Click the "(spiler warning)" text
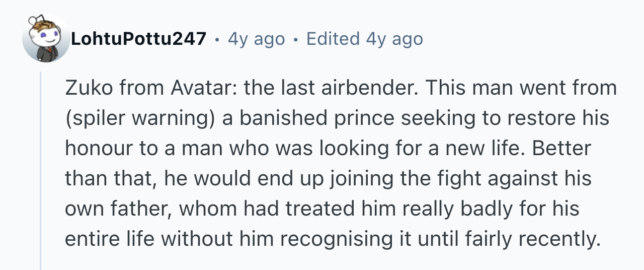This screenshot has width=644, height=270. (141, 118)
